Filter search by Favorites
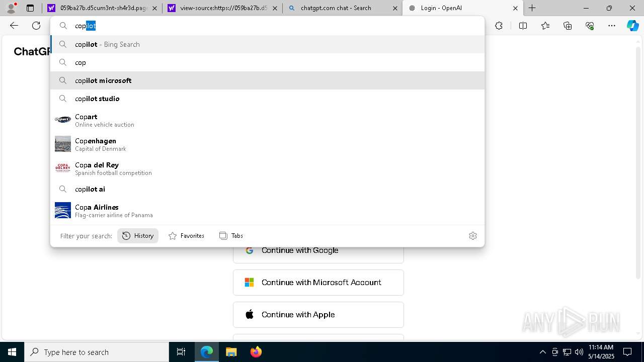644x362 pixels. pos(186,236)
